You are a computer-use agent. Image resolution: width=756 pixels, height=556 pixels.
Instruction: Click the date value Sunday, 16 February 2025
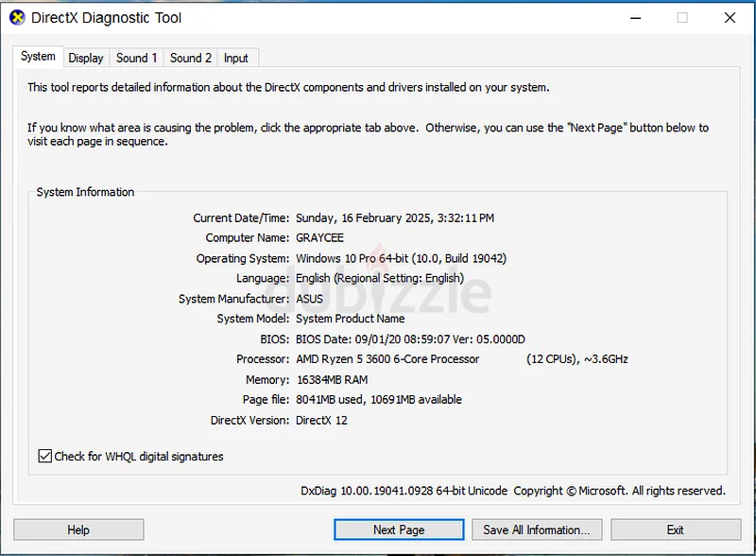tap(364, 218)
